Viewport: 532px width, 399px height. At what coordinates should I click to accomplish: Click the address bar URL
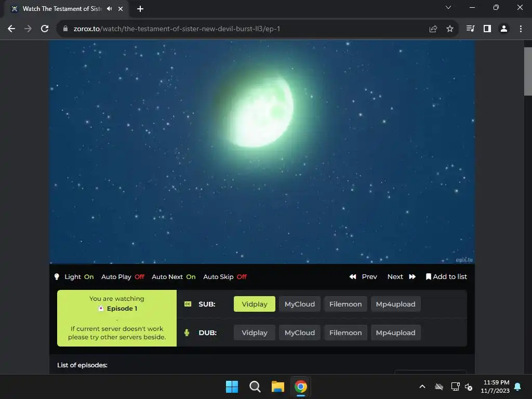point(177,29)
